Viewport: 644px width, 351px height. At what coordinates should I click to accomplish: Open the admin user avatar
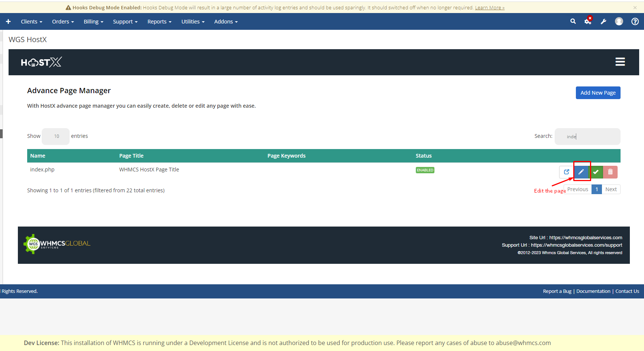click(x=619, y=22)
